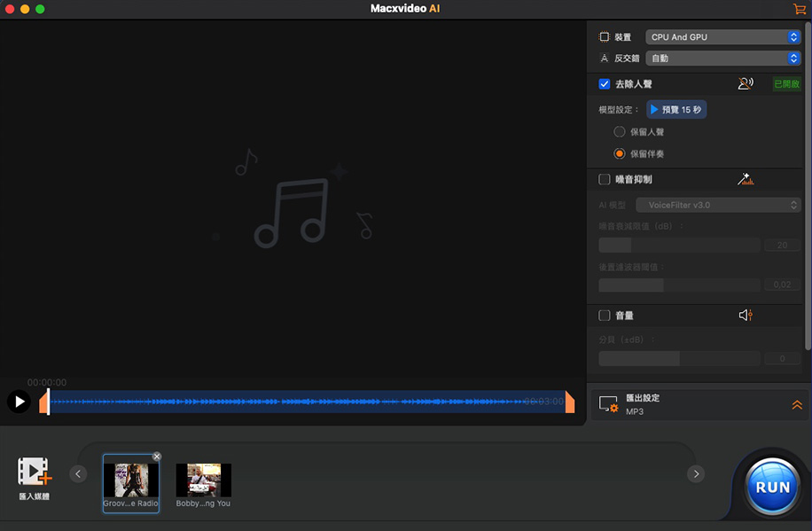812x531 pixels.
Task: Uncheck the 去除人聲 checkbox
Action: [604, 84]
